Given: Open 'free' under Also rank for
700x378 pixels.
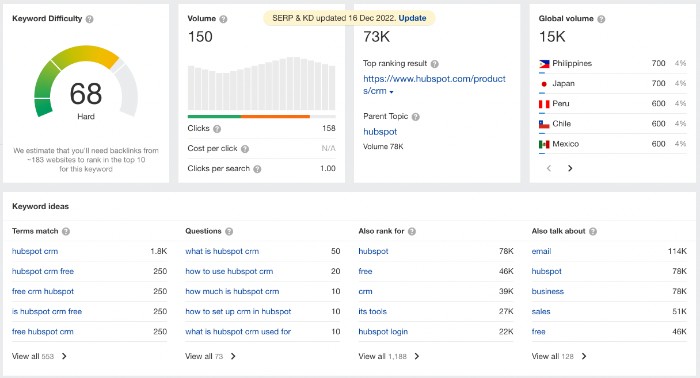Looking at the screenshot, I should coord(365,271).
